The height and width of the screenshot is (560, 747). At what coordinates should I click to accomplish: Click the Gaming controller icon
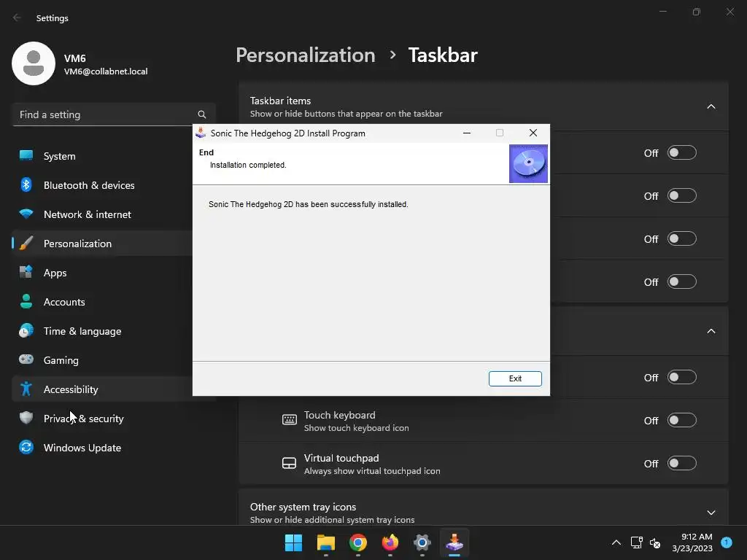26,359
